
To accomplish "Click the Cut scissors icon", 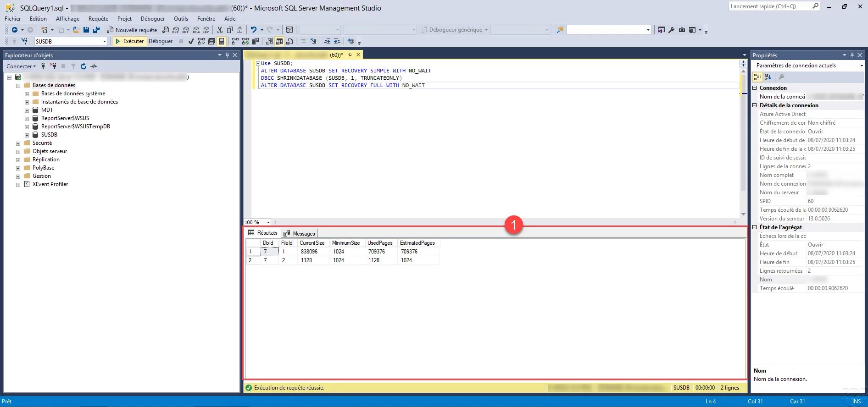I will [220, 30].
